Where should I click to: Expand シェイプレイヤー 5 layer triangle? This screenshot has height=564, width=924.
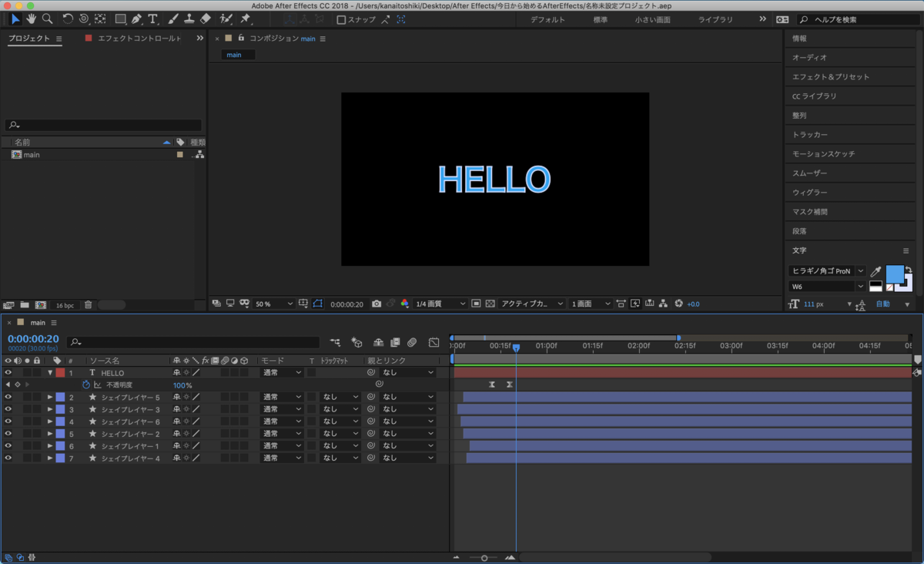click(x=50, y=397)
